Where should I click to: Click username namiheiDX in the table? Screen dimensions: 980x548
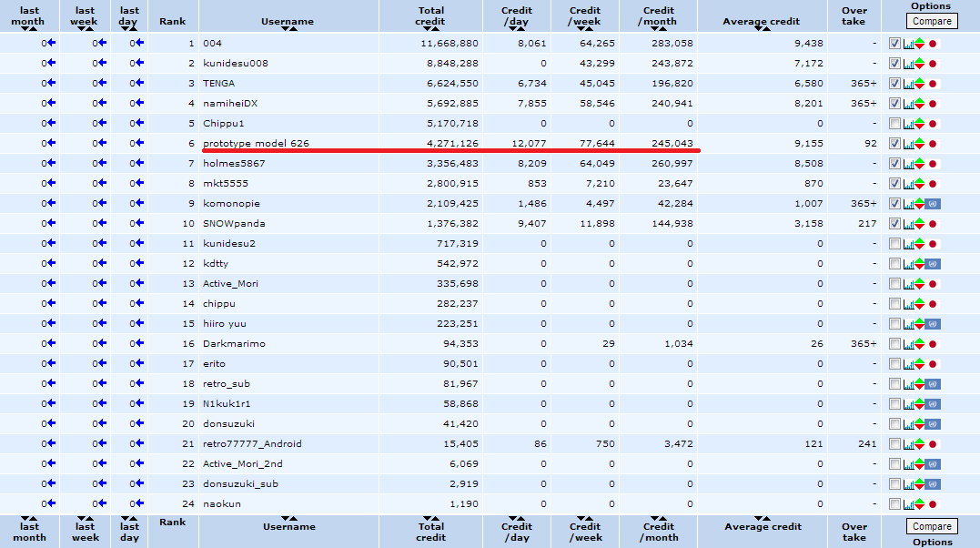(230, 104)
